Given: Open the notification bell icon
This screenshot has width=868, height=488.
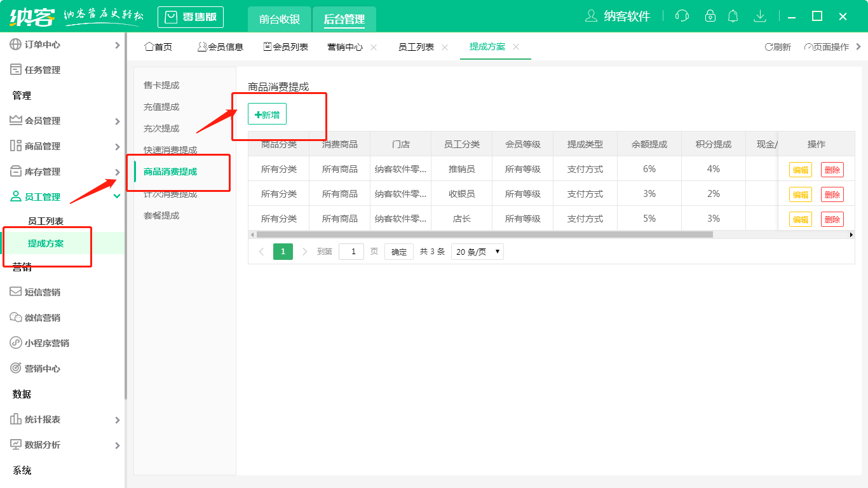Looking at the screenshot, I should 733,16.
